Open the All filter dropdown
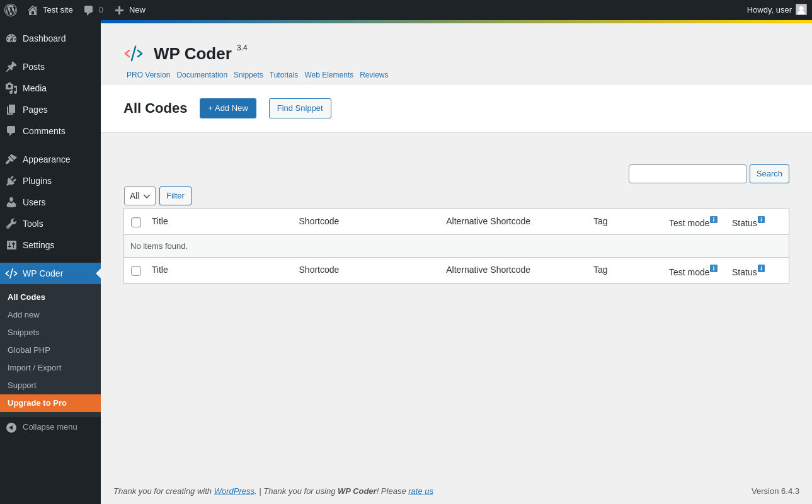Screen dimensions: 812x504 tap(140, 196)
